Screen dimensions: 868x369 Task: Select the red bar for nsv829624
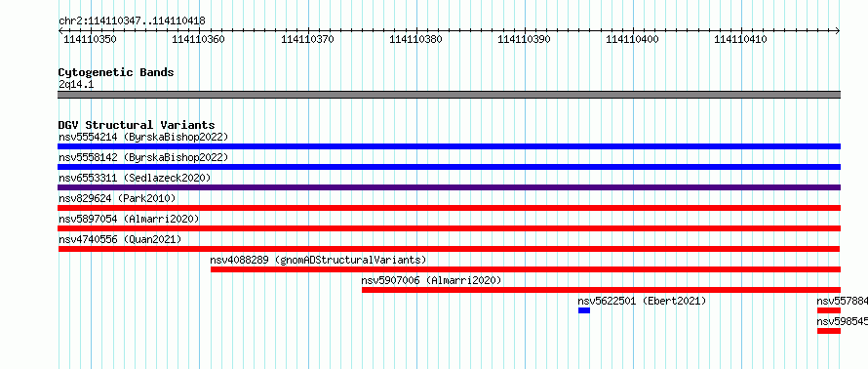tap(449, 208)
